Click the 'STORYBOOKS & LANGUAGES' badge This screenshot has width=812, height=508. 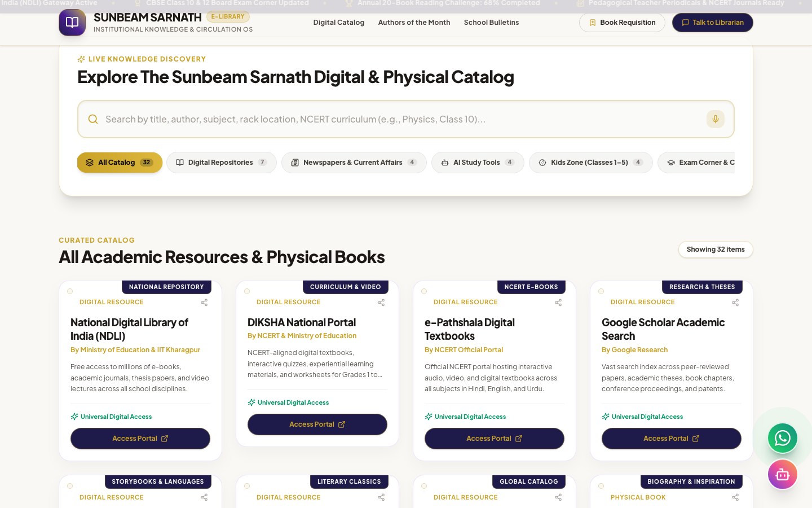(x=158, y=481)
